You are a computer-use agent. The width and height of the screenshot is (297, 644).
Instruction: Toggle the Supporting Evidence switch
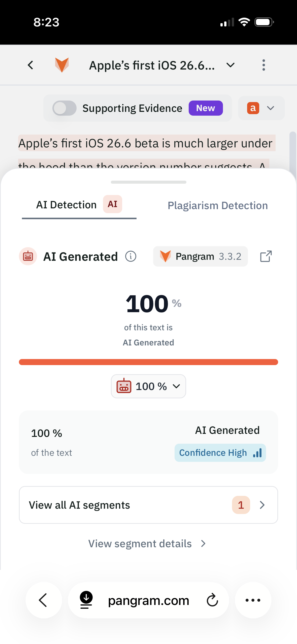coord(64,108)
